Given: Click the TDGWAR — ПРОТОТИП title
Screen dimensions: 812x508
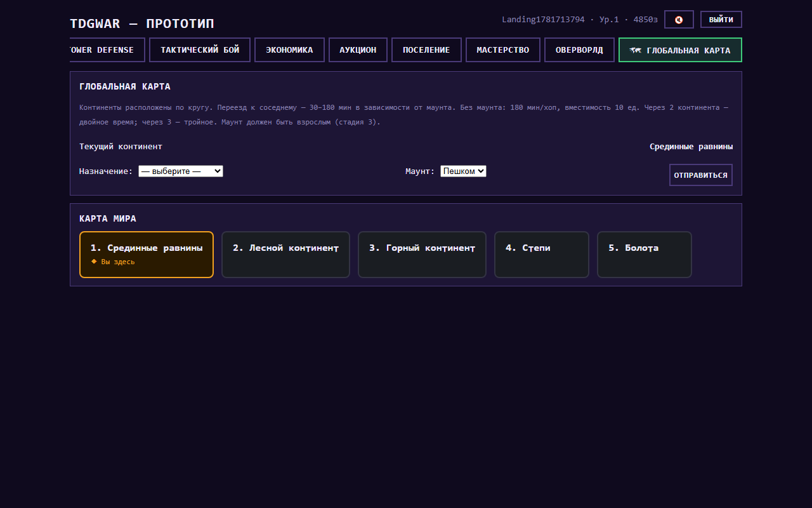Looking at the screenshot, I should 142,24.
